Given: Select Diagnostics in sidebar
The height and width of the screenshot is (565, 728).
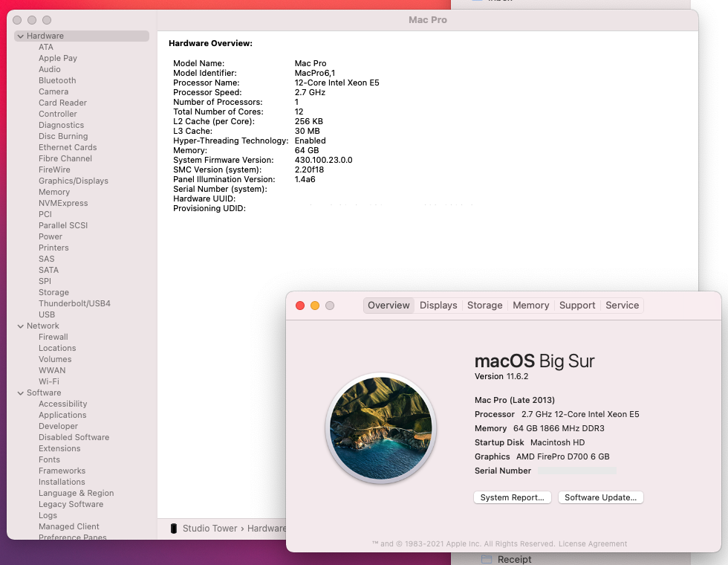Looking at the screenshot, I should coord(61,125).
